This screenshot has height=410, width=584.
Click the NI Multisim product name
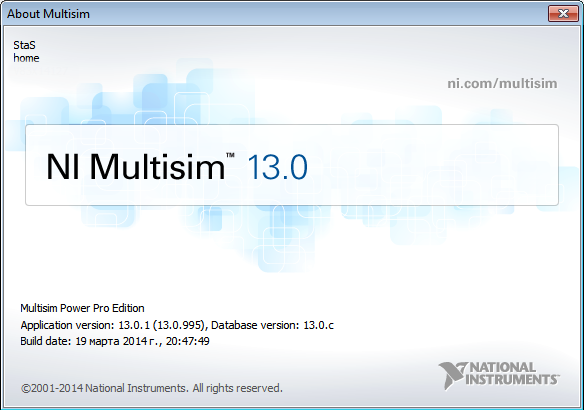(x=135, y=167)
